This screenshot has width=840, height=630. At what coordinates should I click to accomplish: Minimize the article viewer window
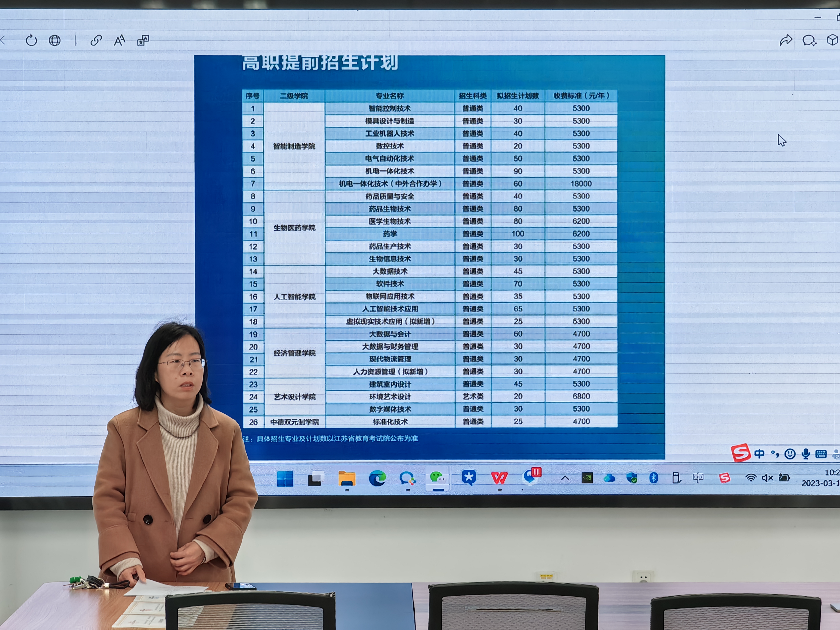pyautogui.click(x=818, y=17)
